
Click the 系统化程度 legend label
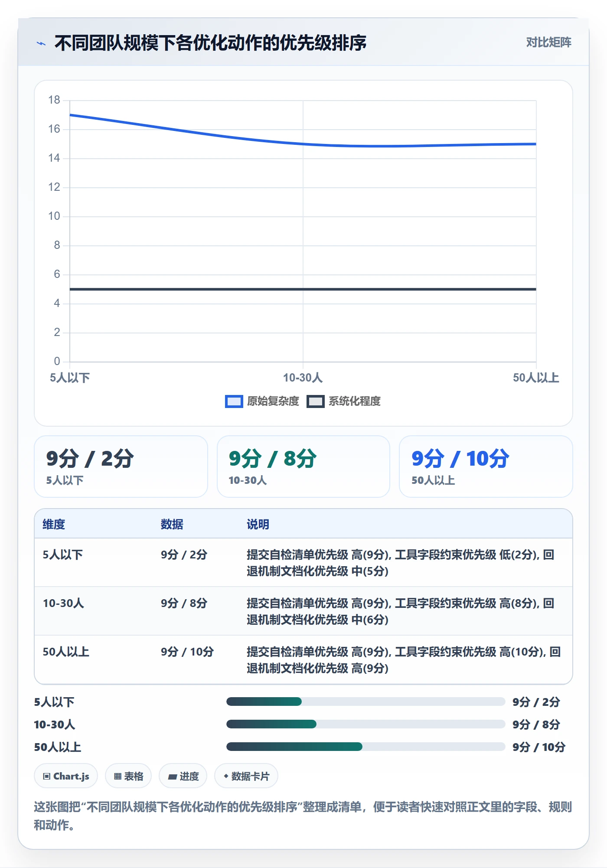click(x=355, y=401)
